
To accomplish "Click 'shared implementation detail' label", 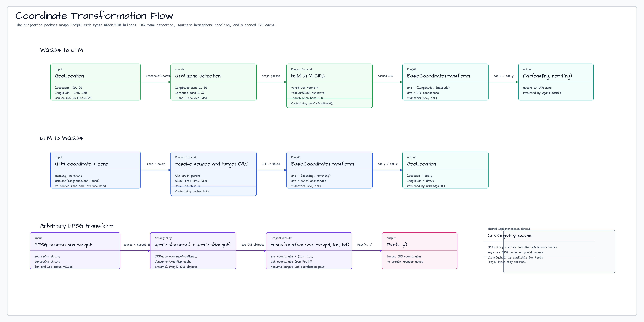I will pyautogui.click(x=509, y=229).
